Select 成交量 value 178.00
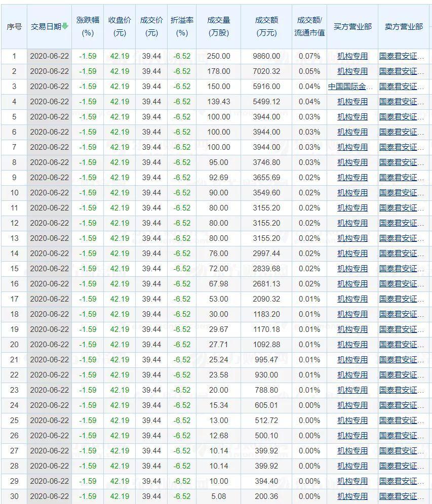Image resolution: width=432 pixels, height=504 pixels. (218, 71)
